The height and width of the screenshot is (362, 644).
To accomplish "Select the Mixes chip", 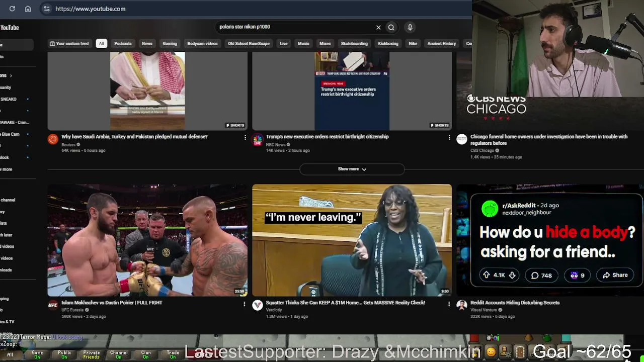I will click(x=325, y=44).
